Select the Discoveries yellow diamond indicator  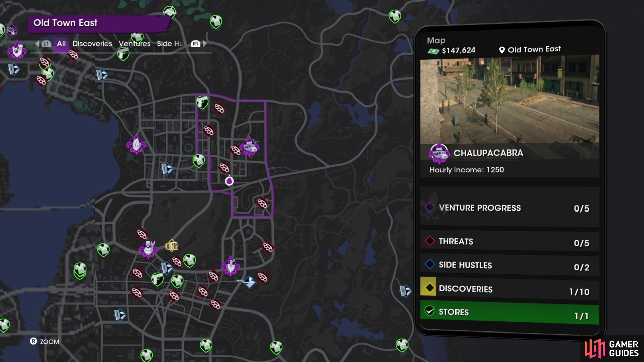[x=428, y=287]
